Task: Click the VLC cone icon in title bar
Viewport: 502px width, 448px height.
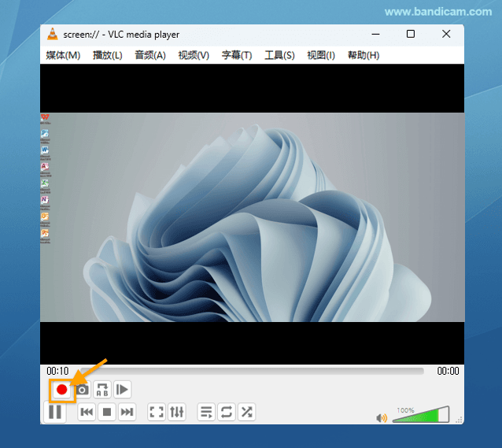Action: coord(53,34)
